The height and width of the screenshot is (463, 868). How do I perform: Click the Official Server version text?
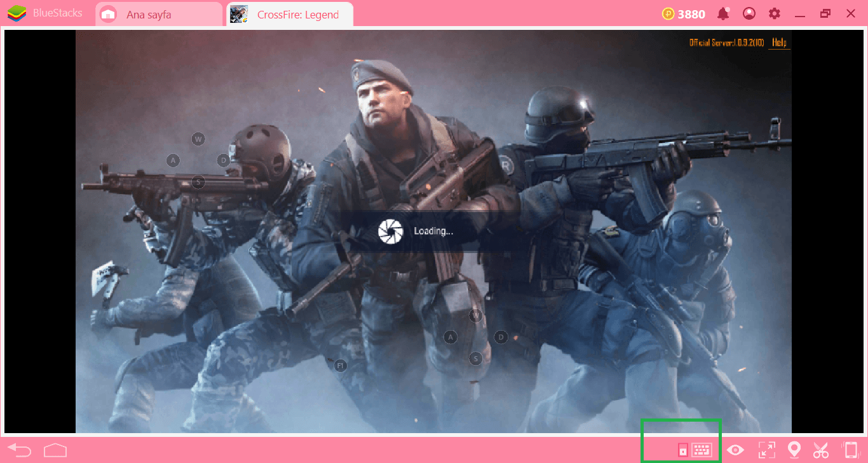728,43
